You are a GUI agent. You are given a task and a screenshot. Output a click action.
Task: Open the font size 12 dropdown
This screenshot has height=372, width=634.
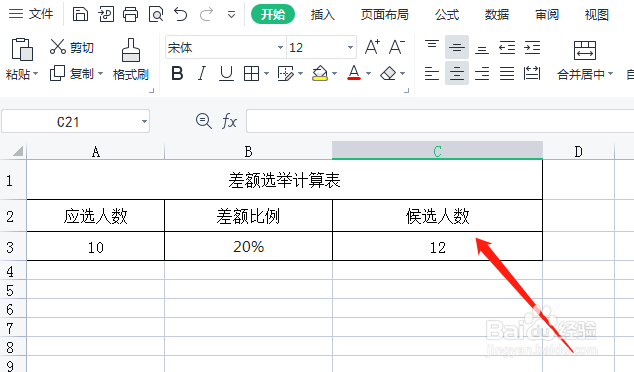coord(350,48)
